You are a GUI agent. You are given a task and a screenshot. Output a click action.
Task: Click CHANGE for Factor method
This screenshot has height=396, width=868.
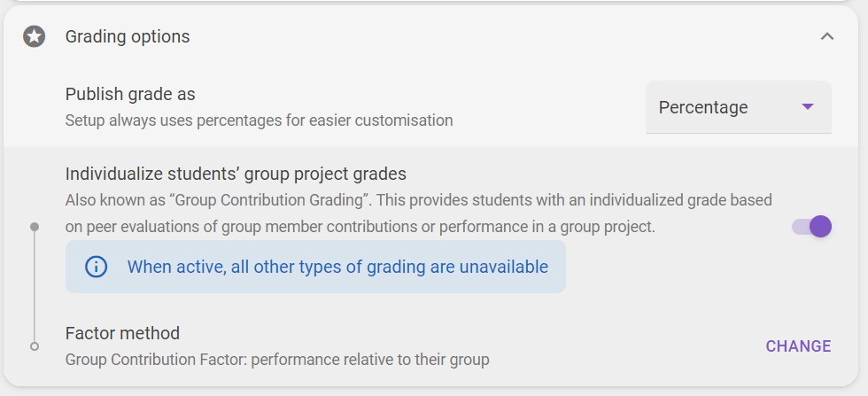(798, 346)
